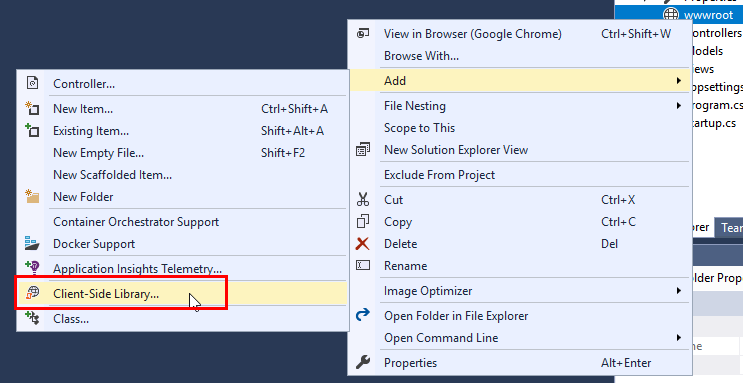743x383 pixels.
Task: Click the Existing Item plus icon
Action: coord(32,130)
